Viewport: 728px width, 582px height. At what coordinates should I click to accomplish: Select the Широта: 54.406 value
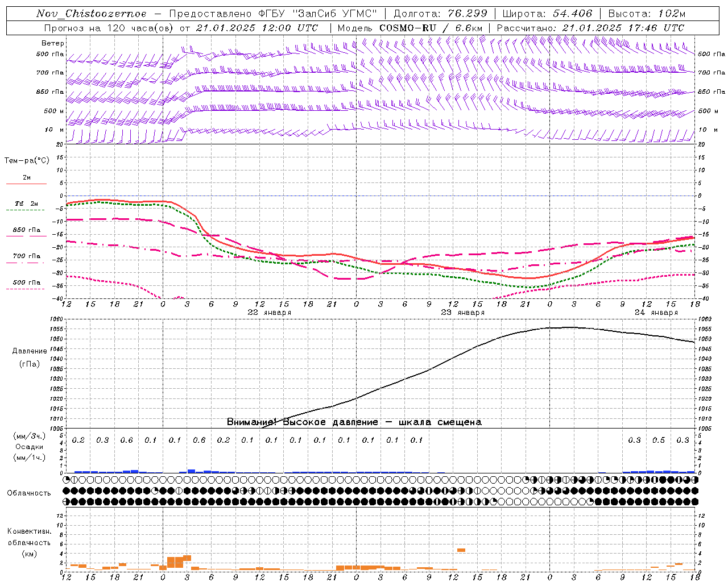547,14
